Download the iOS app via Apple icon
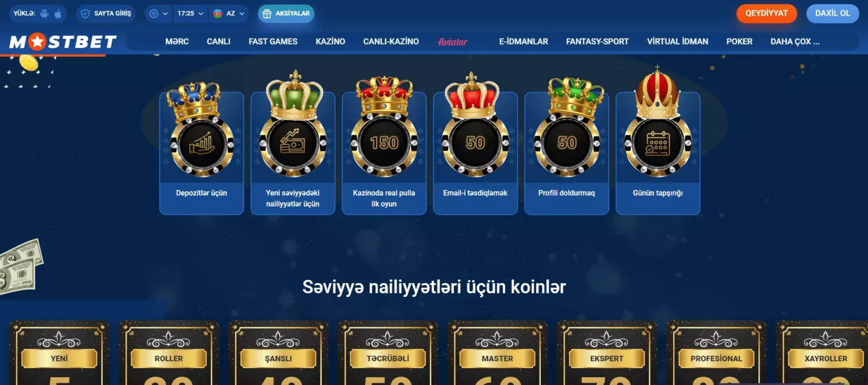Viewport: 868px width, 385px height. tap(58, 14)
